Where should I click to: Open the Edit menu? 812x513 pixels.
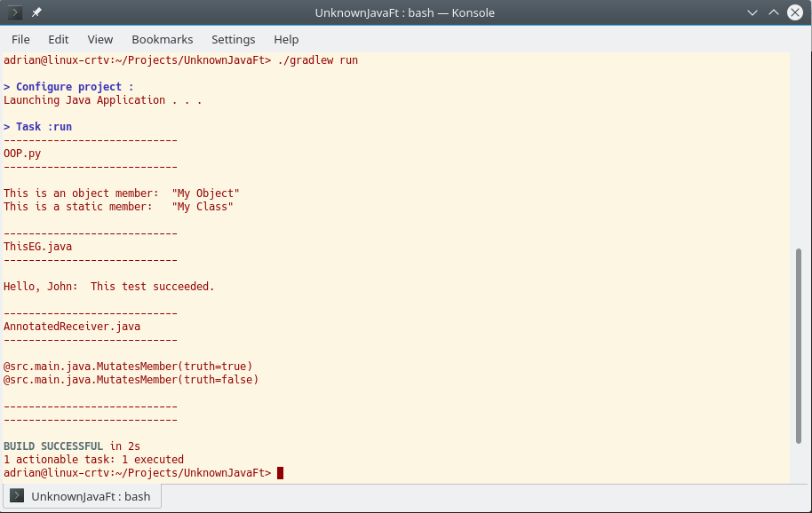point(58,39)
